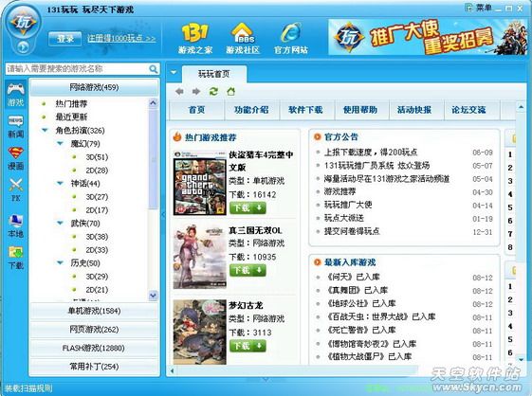Collapse the 武侠(70) tree node
Screen dimensions: 532x396
click(x=60, y=223)
